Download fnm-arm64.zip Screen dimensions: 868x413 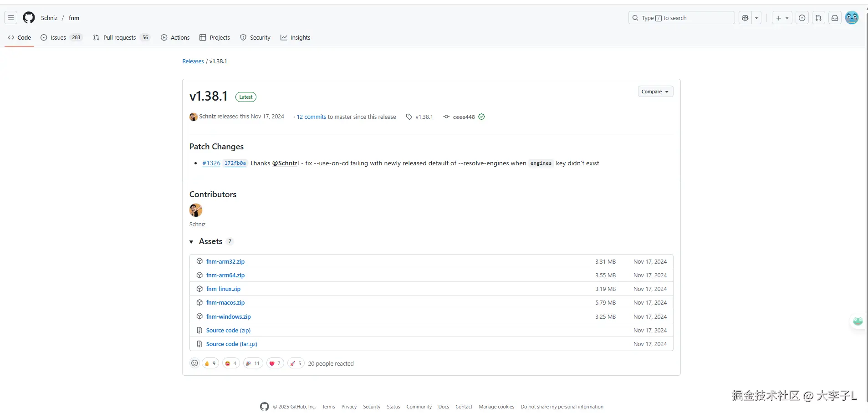(225, 275)
